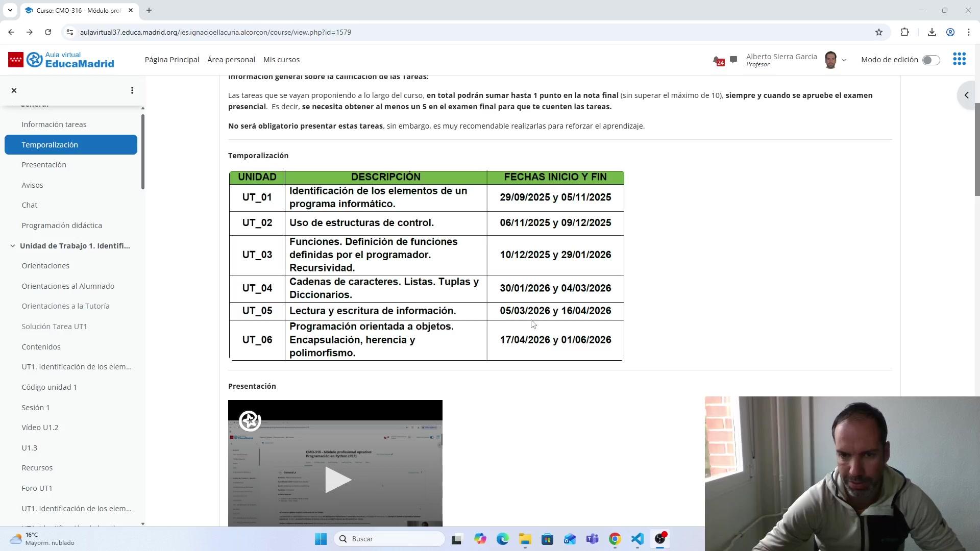
Task: Click the EducaMadrid Aula virtual logo
Action: pyautogui.click(x=61, y=60)
